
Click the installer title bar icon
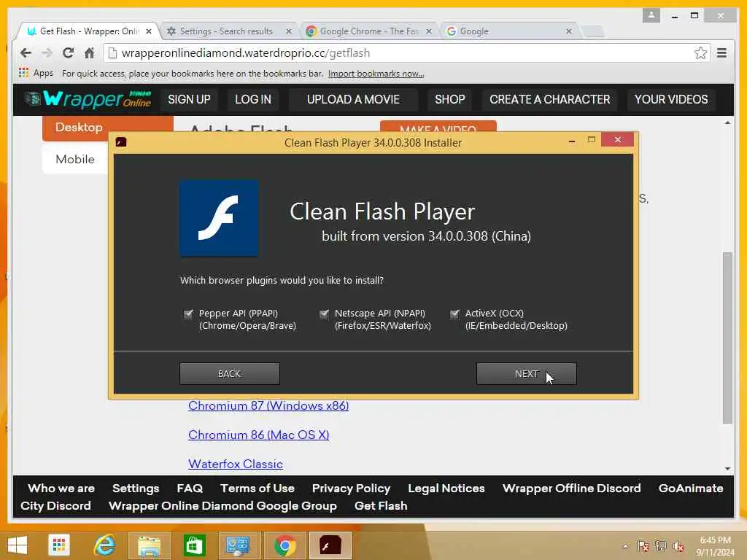pos(121,142)
